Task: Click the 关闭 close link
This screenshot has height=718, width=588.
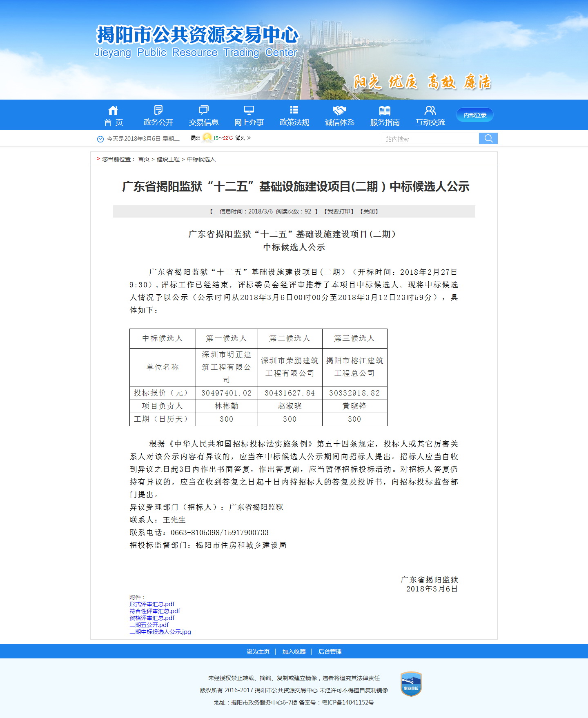Action: click(x=369, y=211)
